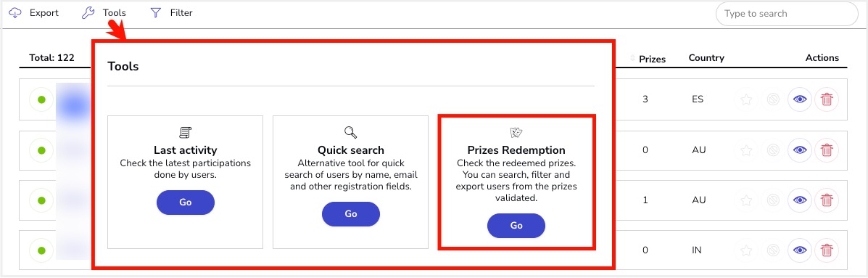868x278 pixels.
Task: Click the Prizes Redemption tickets icon
Action: (x=516, y=132)
